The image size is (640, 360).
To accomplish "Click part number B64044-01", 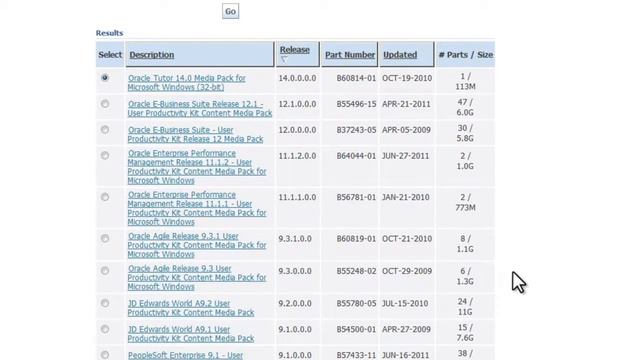I will click(356, 156).
